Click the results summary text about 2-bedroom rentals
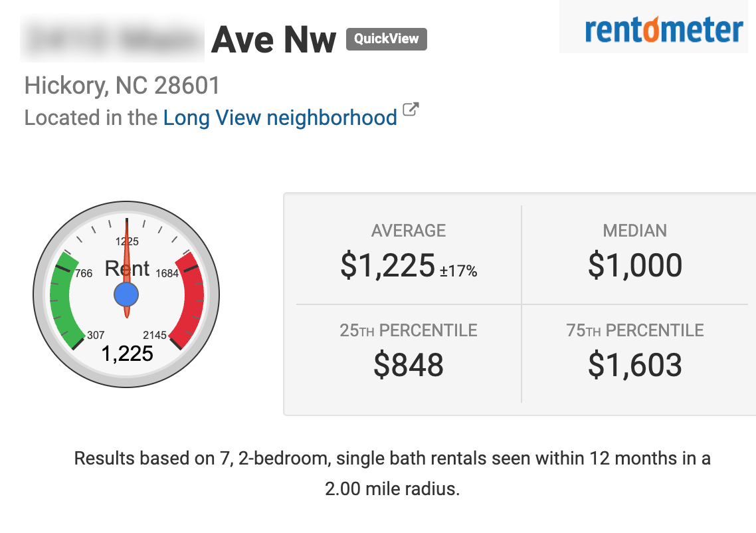This screenshot has width=756, height=533. [x=392, y=474]
